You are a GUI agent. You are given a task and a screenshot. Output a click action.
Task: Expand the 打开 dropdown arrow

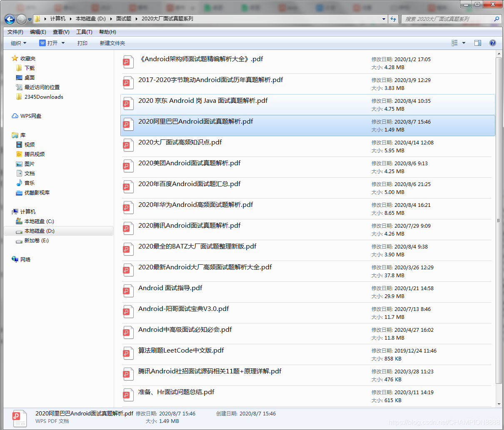click(x=63, y=43)
